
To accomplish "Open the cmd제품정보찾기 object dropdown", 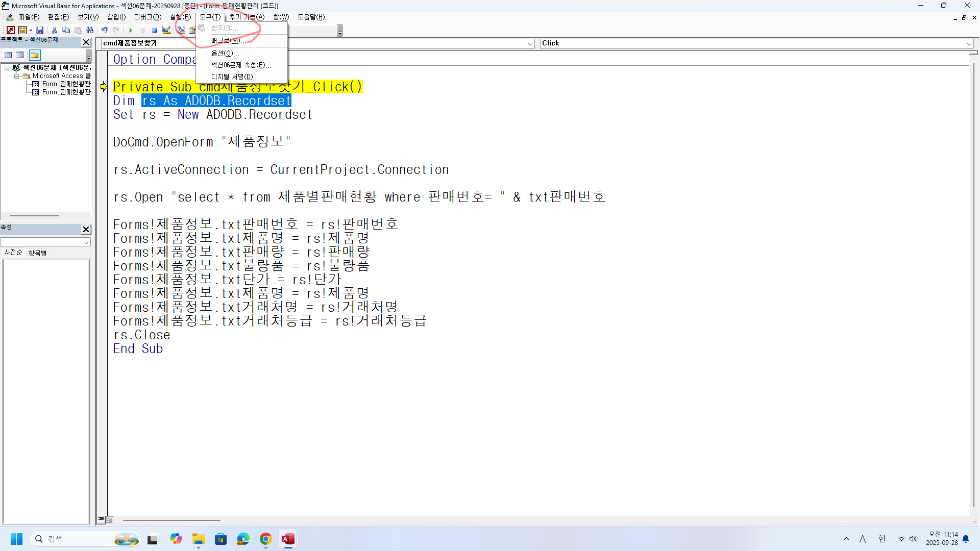I will 530,44.
